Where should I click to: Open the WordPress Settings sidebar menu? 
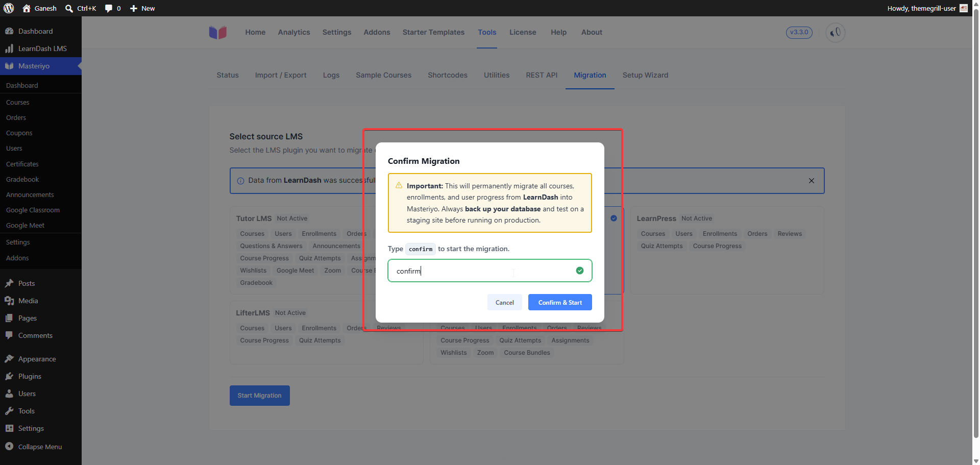click(x=41, y=428)
